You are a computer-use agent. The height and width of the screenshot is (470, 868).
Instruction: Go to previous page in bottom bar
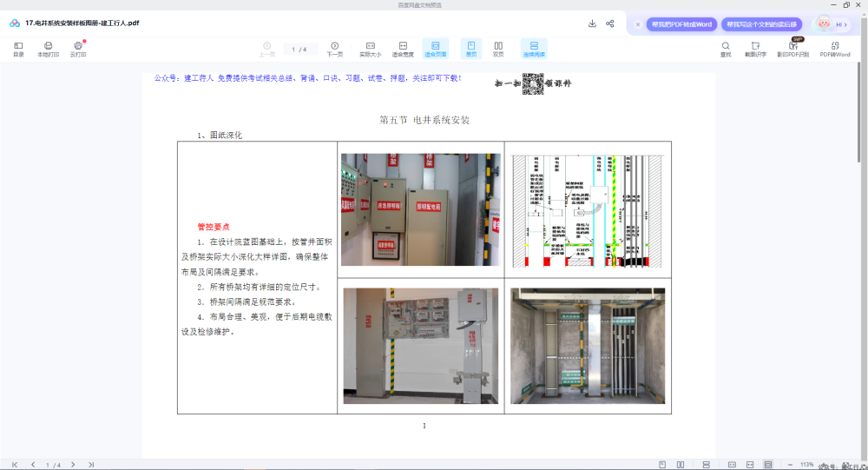pyautogui.click(x=33, y=465)
